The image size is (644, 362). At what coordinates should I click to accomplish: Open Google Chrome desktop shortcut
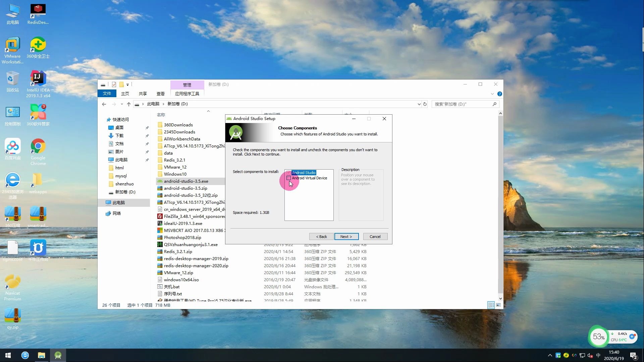point(38,152)
